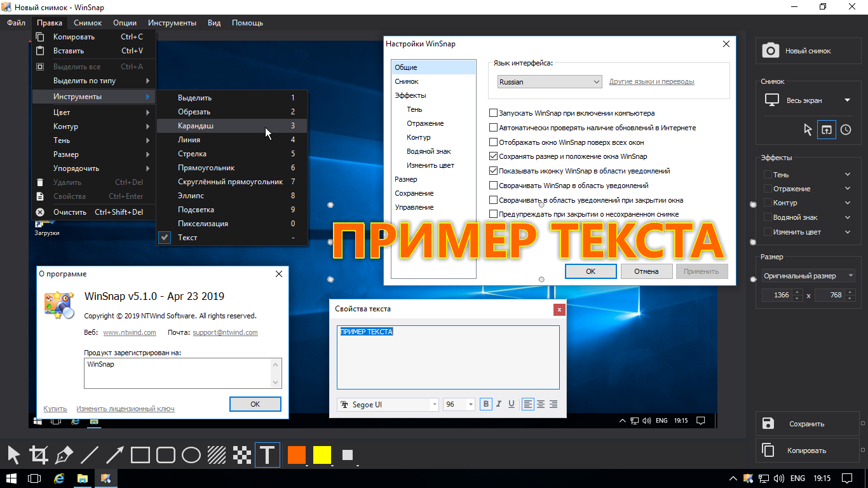Tick the Контур checkbox in Эффекты panel
868x488 pixels.
pos(768,203)
